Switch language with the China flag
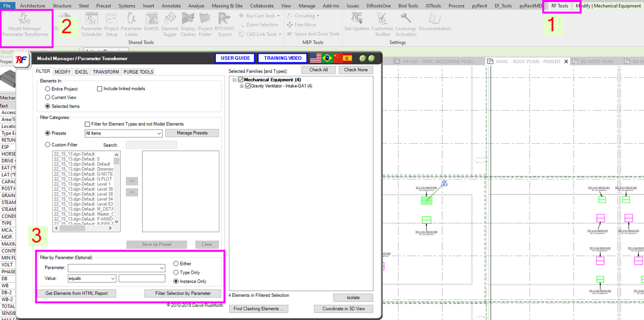This screenshot has width=644, height=320. (337, 58)
